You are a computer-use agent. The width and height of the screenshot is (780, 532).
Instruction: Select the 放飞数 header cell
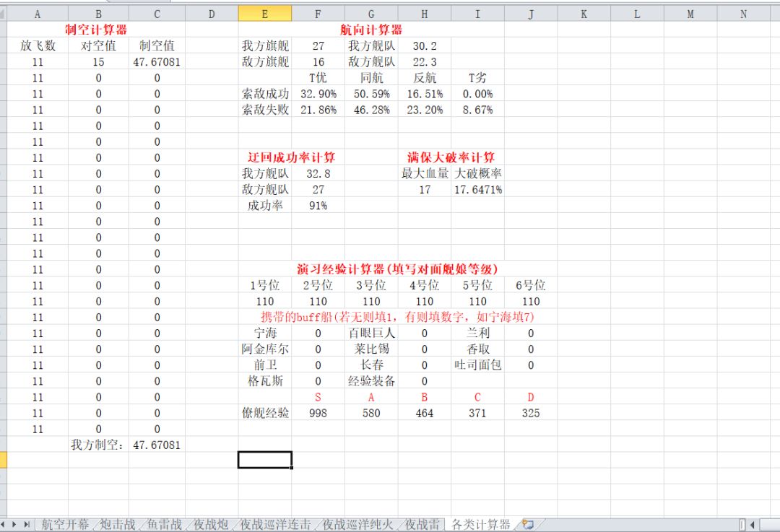coord(38,45)
